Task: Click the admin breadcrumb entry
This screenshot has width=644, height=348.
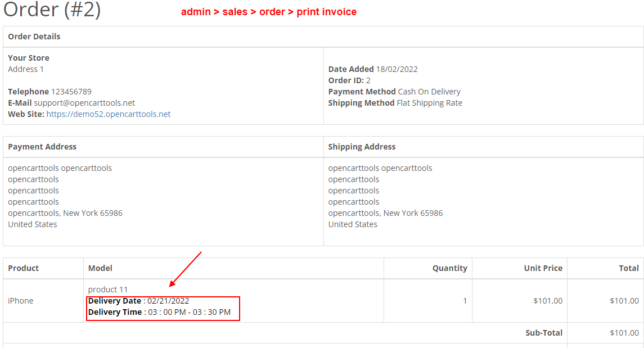Action: pos(196,12)
